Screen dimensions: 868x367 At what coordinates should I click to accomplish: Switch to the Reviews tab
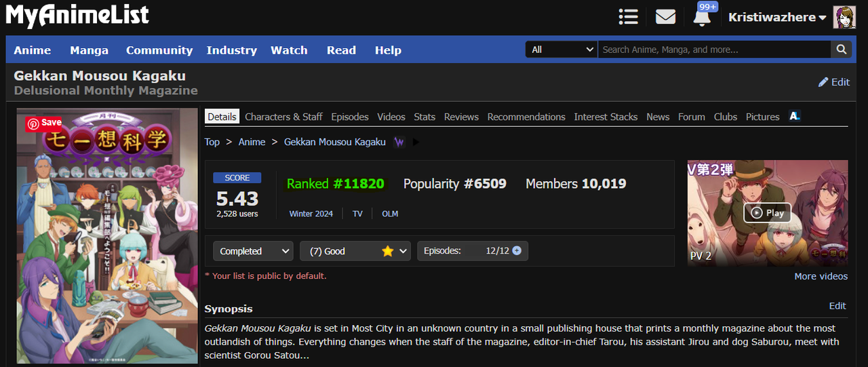[461, 117]
